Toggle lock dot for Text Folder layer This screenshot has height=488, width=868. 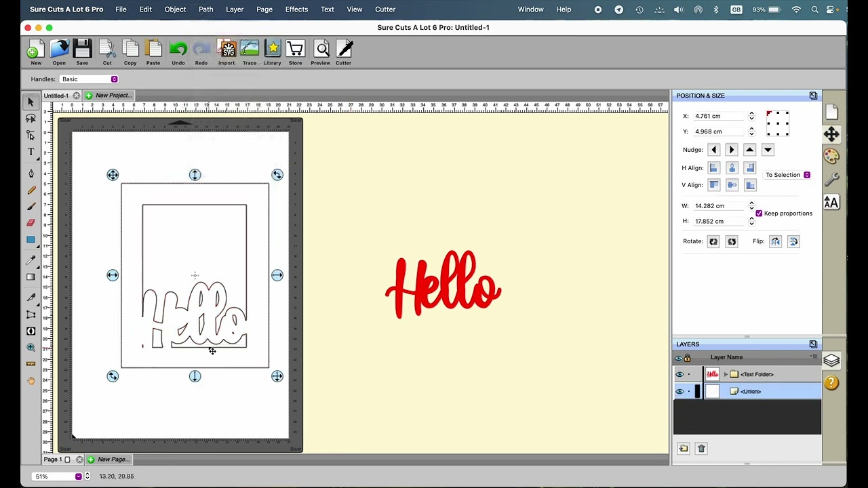coord(689,374)
